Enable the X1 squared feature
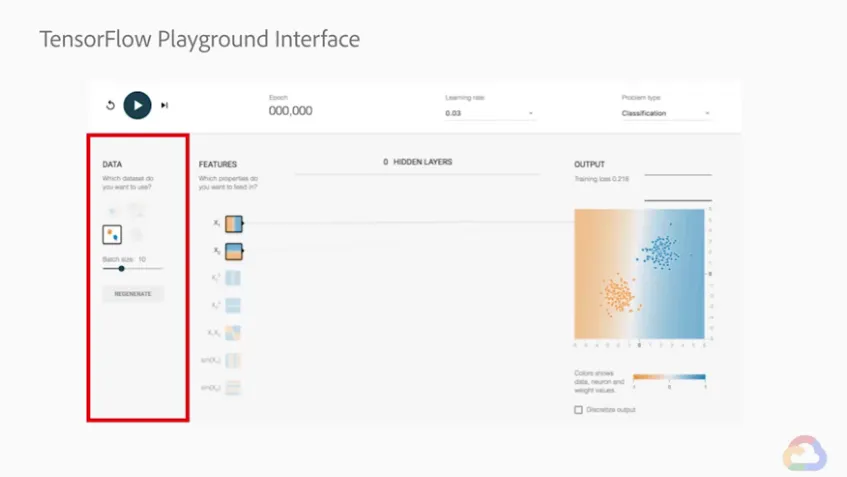 point(233,278)
